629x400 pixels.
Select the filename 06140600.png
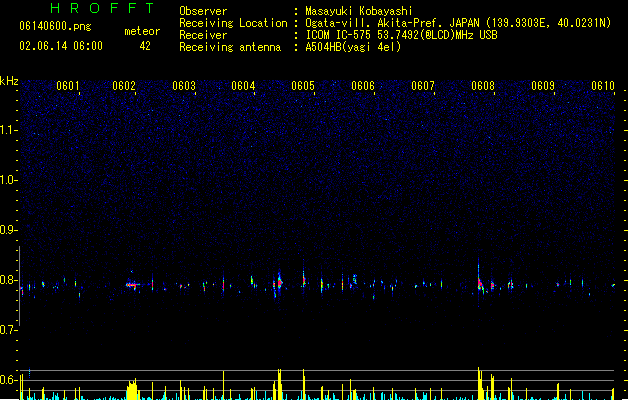click(55, 27)
